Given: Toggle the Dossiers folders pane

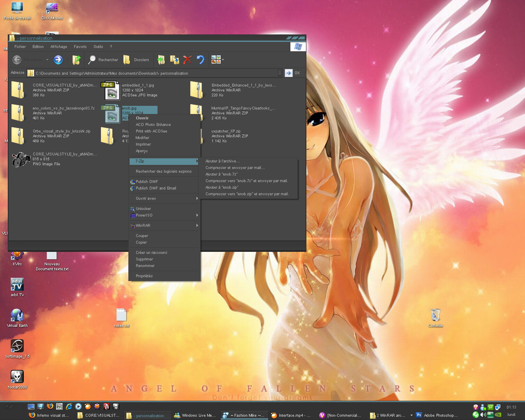Looking at the screenshot, I should point(137,60).
